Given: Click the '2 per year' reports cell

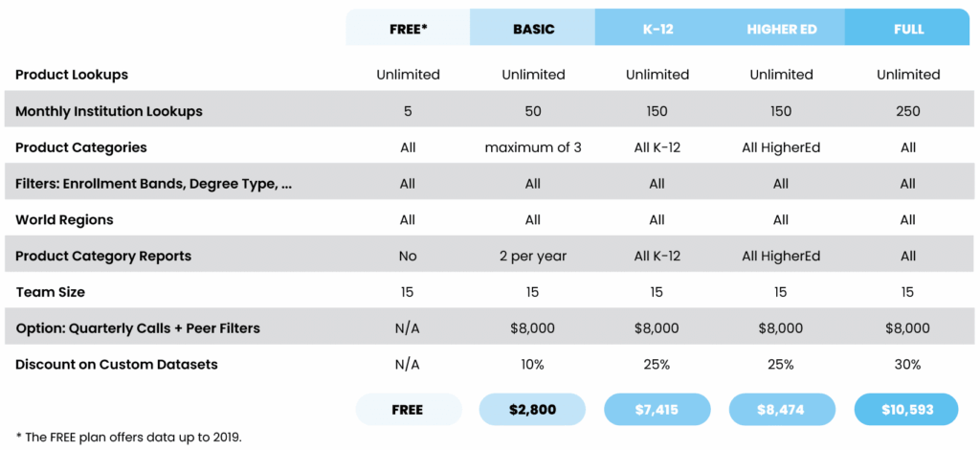Looking at the screenshot, I should pyautogui.click(x=532, y=257).
